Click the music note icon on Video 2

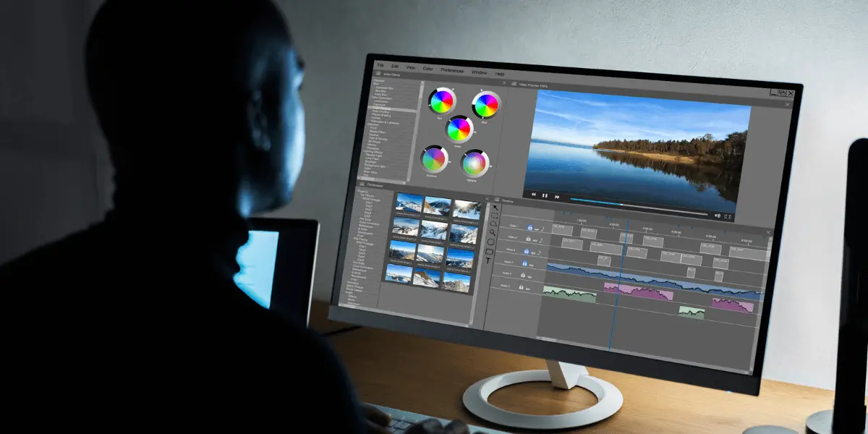540,240
